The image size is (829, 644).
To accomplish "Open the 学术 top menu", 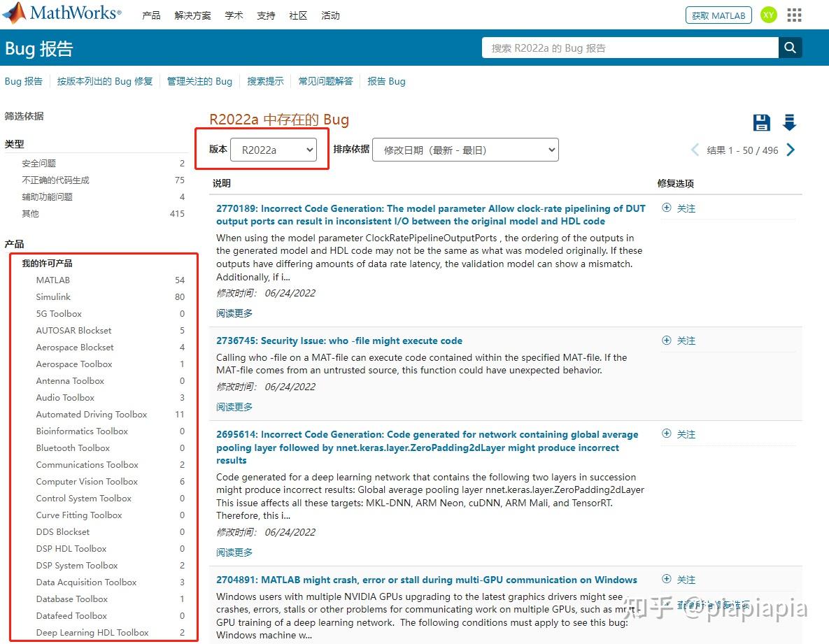I will (x=234, y=15).
